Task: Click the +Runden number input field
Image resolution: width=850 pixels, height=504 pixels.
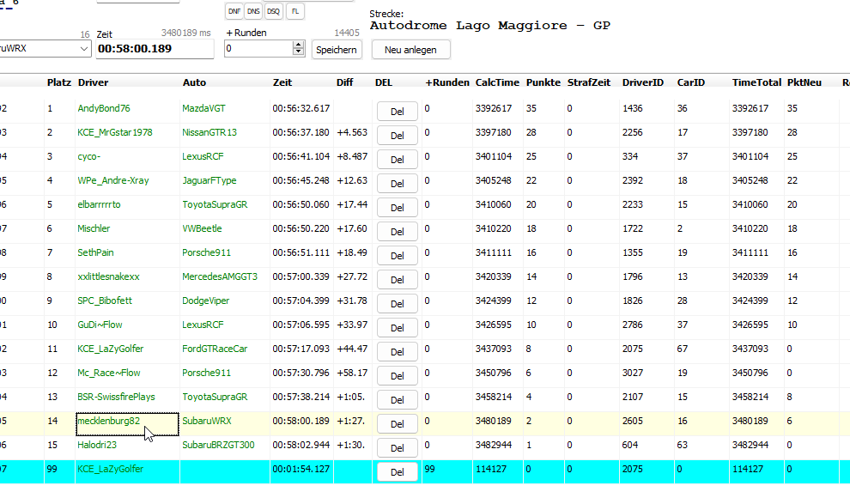Action: [258, 50]
